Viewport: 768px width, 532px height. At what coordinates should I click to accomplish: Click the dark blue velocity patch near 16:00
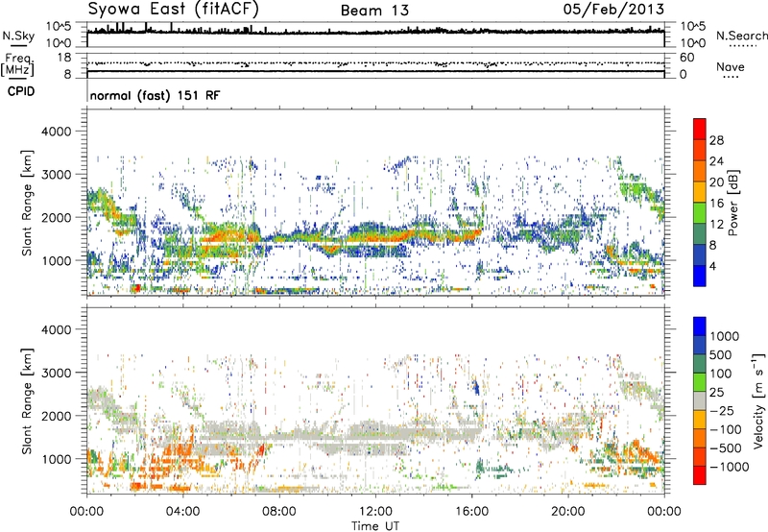pos(475,386)
